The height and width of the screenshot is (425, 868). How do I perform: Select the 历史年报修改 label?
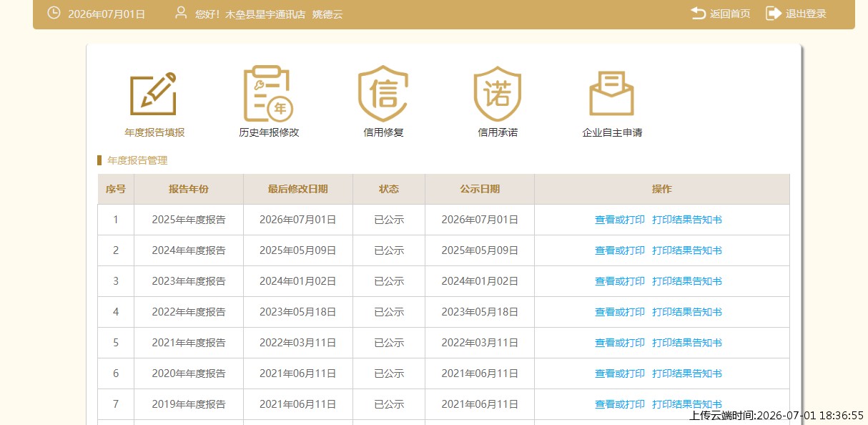[x=269, y=132]
